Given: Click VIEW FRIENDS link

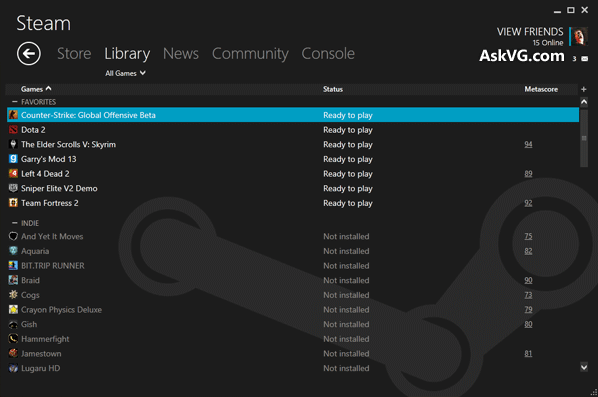Looking at the screenshot, I should 530,32.
